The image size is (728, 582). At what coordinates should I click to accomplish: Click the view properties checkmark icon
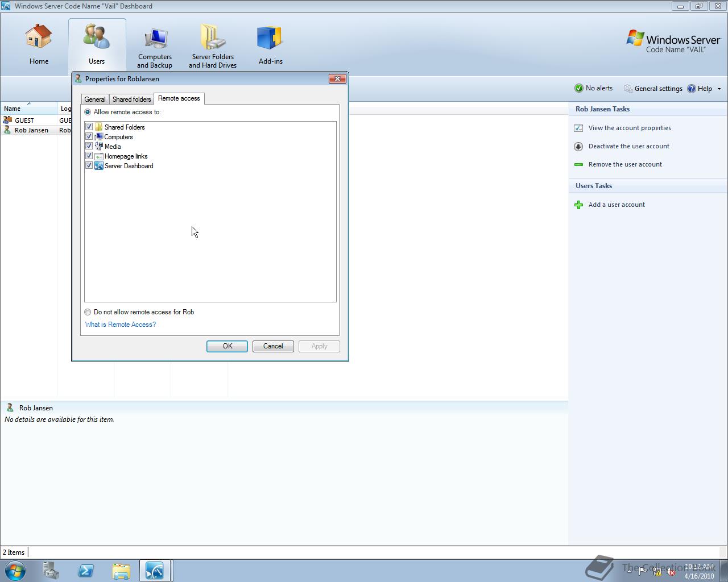click(578, 128)
